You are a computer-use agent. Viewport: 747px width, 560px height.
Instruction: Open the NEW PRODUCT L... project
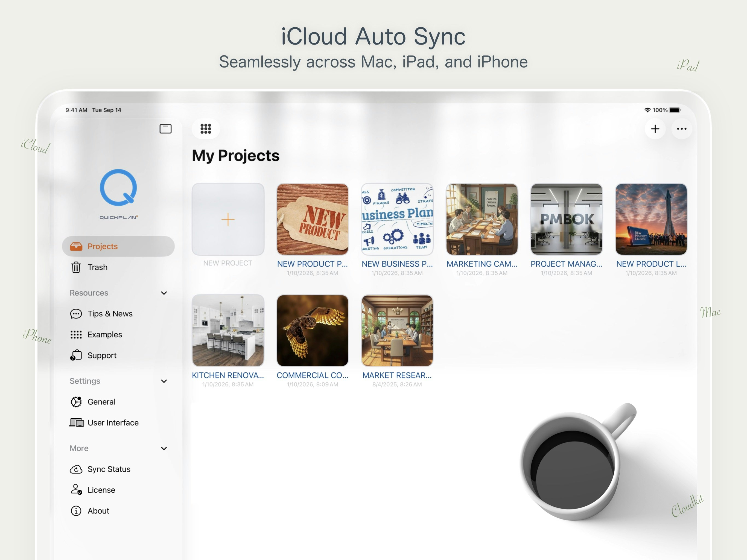(651, 220)
